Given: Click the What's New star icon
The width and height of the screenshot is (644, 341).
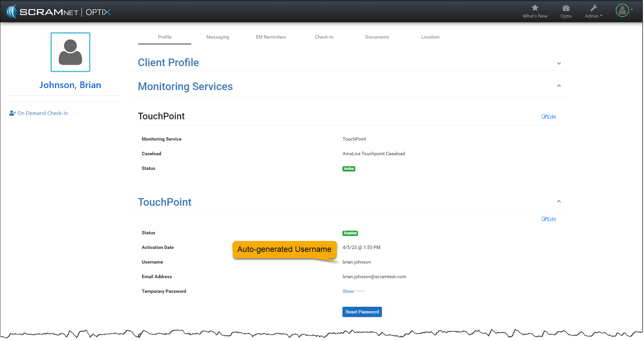Looking at the screenshot, I should 535,8.
